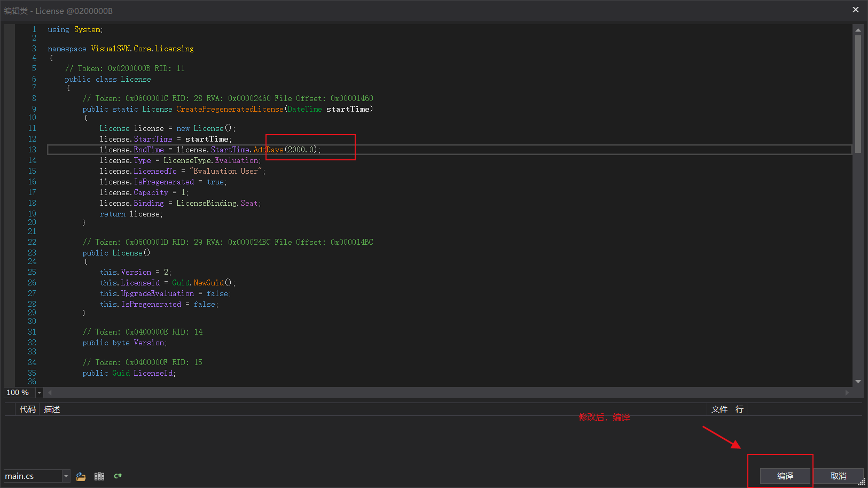
Task: Click the vertical scrollbar thumb
Action: (x=858, y=94)
